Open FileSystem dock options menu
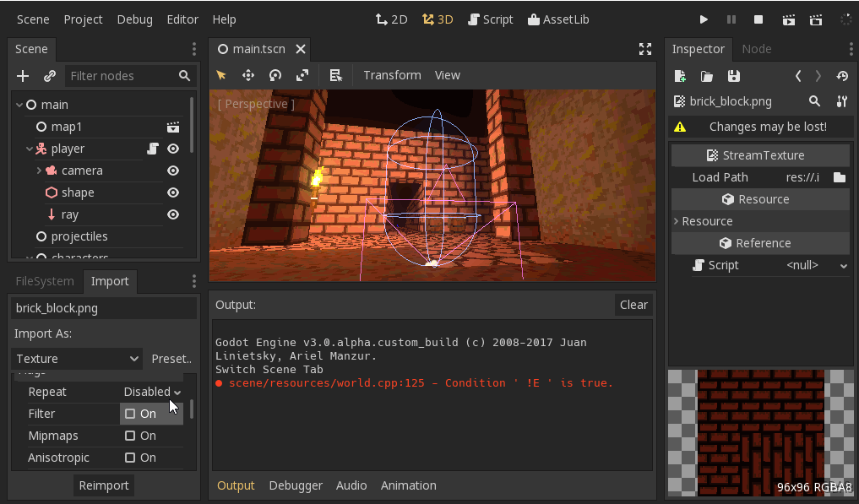Image resolution: width=859 pixels, height=504 pixels. (x=194, y=281)
